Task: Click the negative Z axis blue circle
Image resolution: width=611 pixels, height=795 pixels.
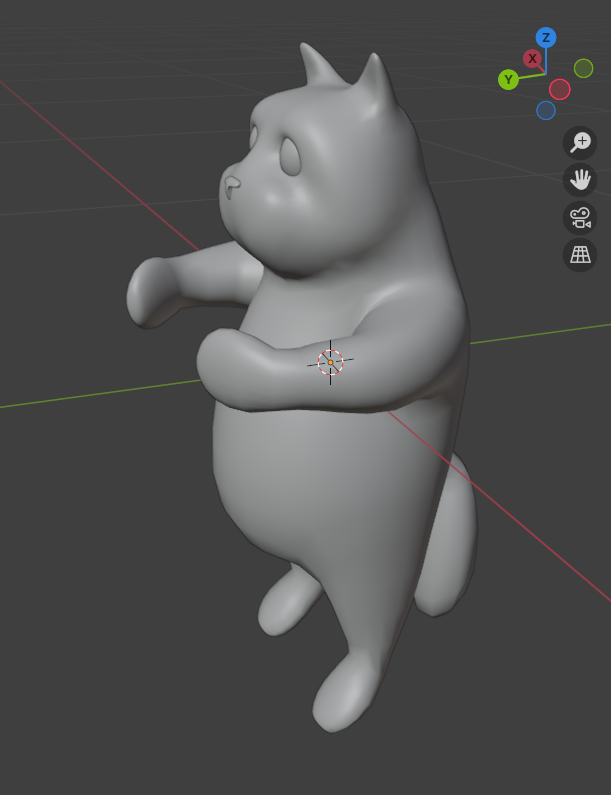Action: [546, 111]
